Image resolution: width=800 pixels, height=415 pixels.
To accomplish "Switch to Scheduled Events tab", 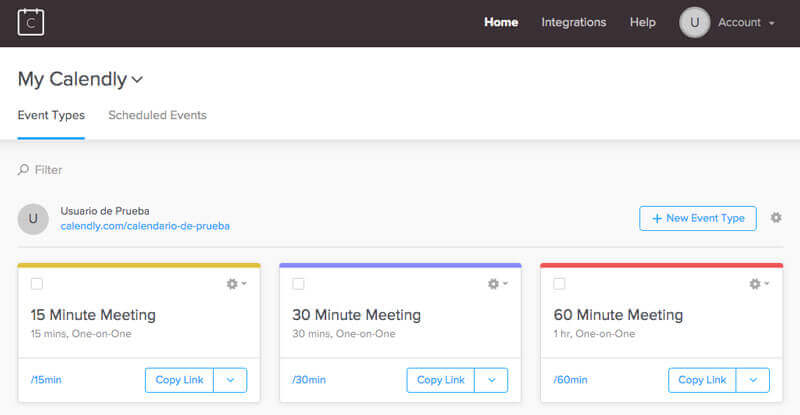I will tap(157, 115).
